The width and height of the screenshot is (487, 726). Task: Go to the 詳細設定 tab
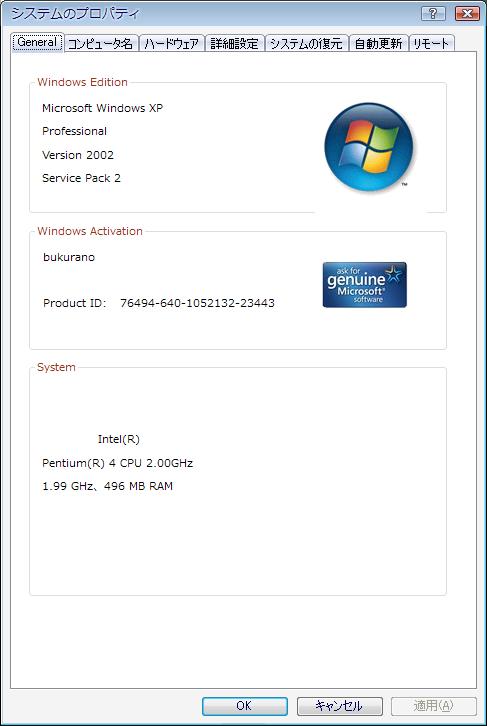click(234, 44)
